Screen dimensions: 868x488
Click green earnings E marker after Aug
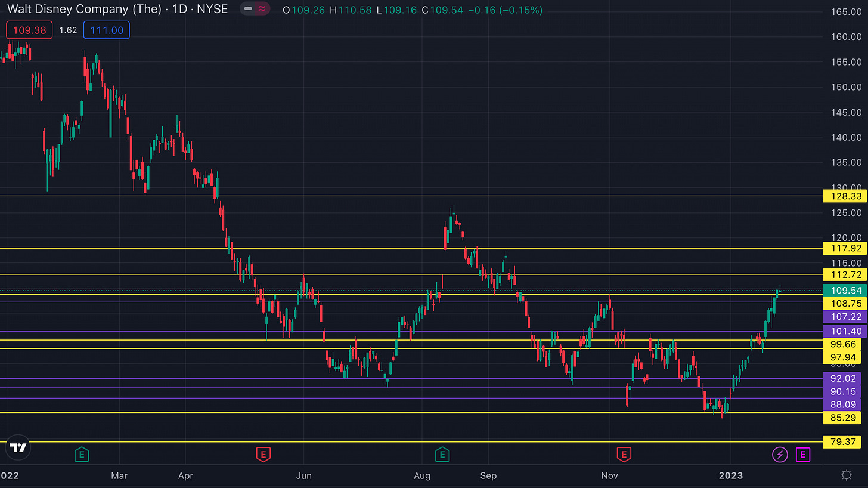442,455
